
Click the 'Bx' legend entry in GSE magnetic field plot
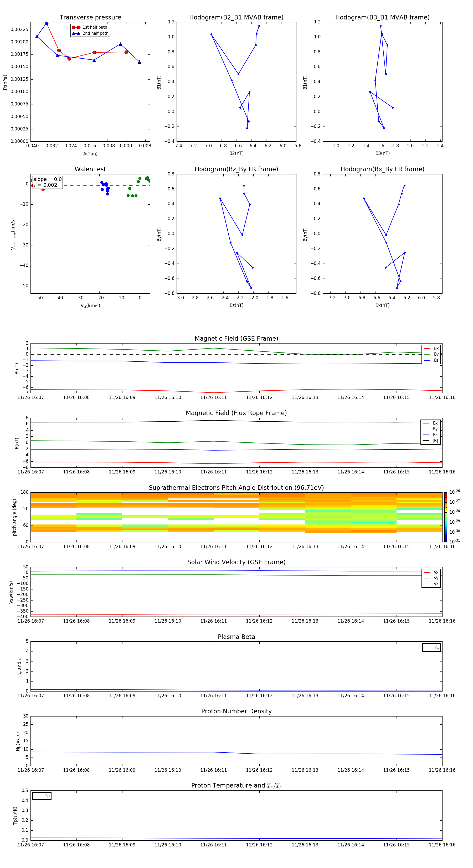tap(431, 349)
